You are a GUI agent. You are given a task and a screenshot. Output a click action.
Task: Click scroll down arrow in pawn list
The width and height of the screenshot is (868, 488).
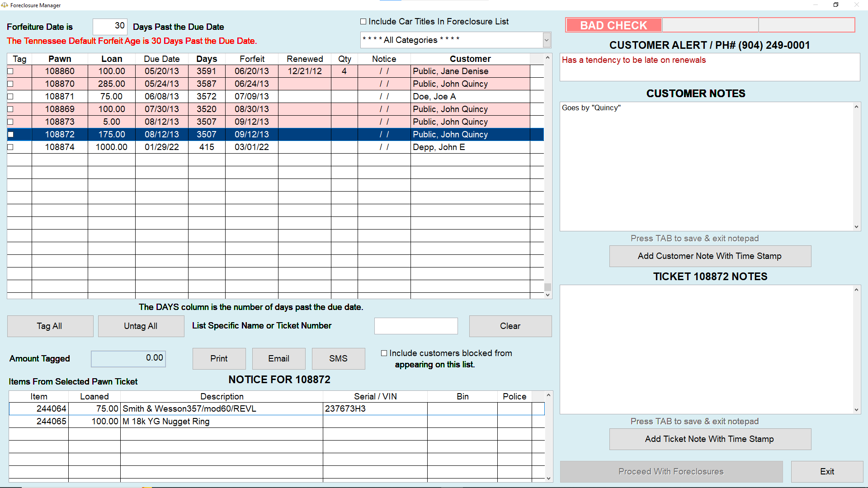[547, 295]
